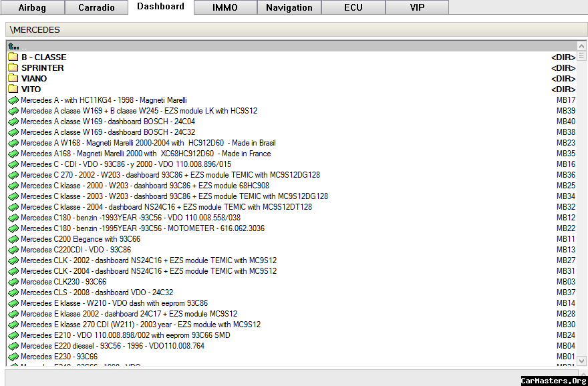The image size is (588, 386).
Task: Select entry code MB39
Action: coord(566,111)
